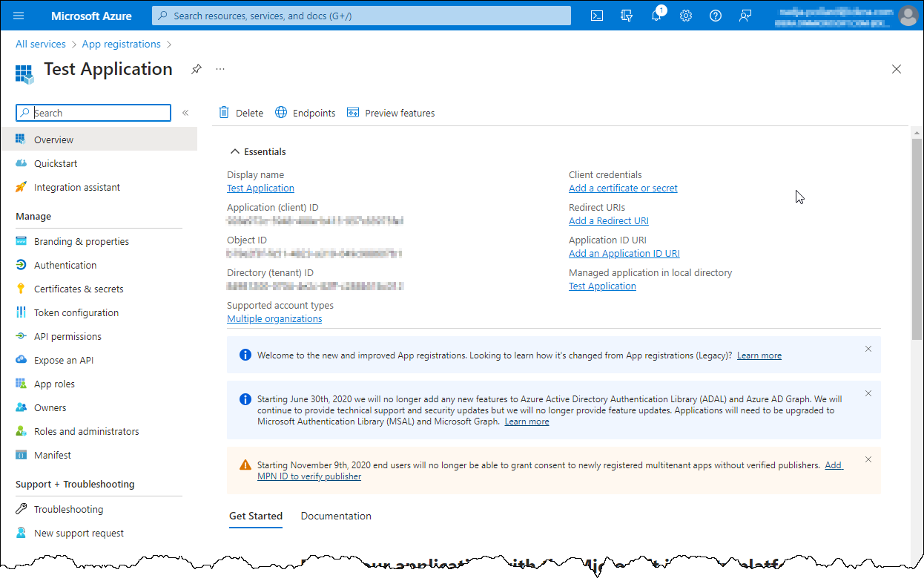This screenshot has height=584, width=924.
Task: Select Overview in the left menu
Action: click(99, 140)
